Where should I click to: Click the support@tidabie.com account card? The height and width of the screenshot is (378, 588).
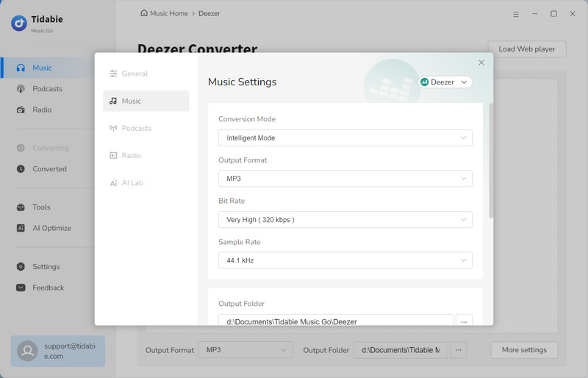click(58, 351)
